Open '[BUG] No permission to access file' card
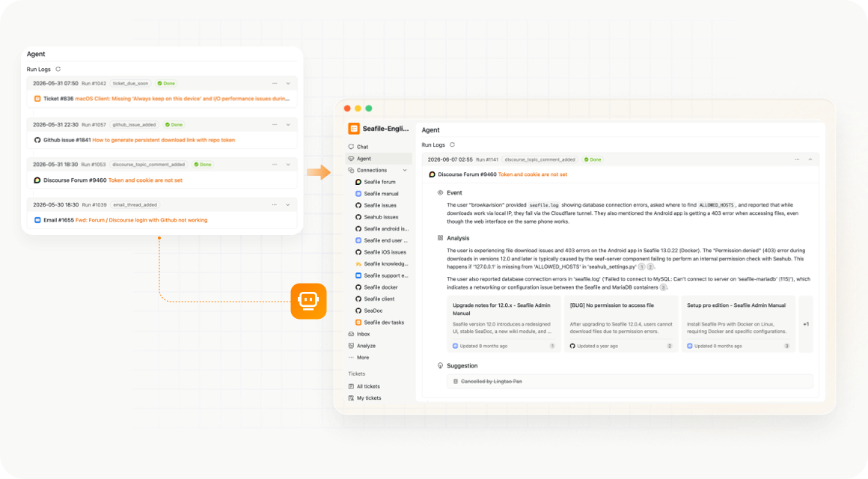This screenshot has height=479, width=868. click(x=621, y=324)
